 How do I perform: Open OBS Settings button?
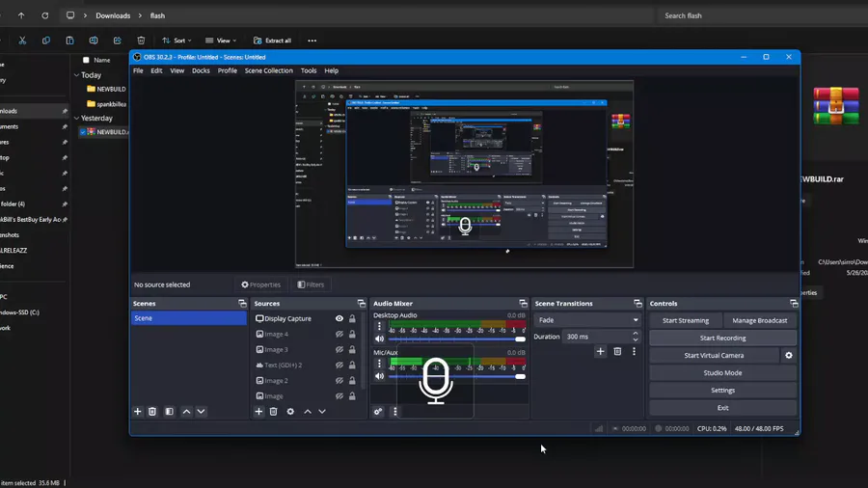pos(722,390)
